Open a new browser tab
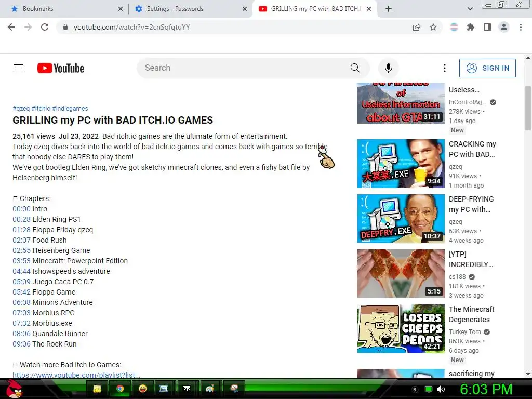532x399 pixels. tap(389, 9)
